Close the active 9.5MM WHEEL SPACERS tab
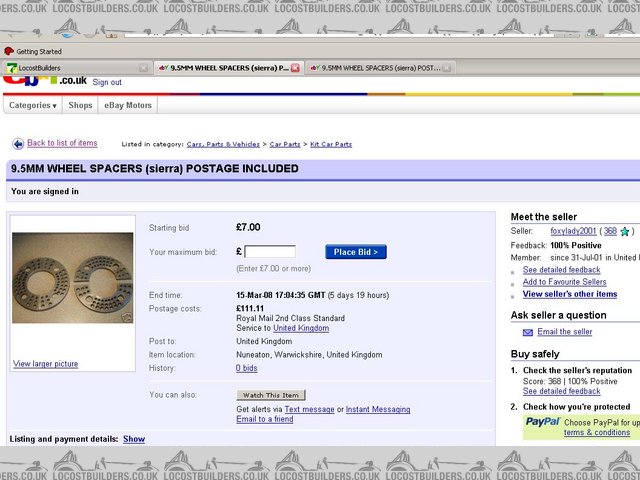This screenshot has width=640, height=480. tap(295, 68)
